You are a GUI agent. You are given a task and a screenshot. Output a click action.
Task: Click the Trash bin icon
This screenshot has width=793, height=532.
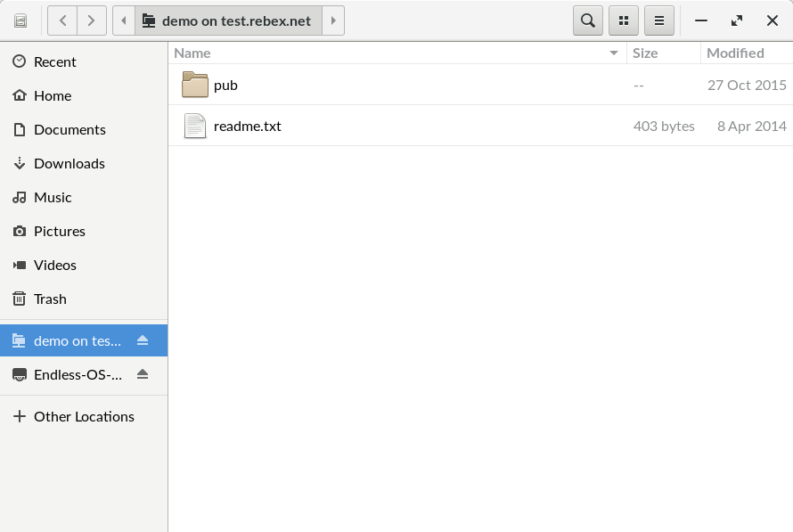pyautogui.click(x=20, y=299)
